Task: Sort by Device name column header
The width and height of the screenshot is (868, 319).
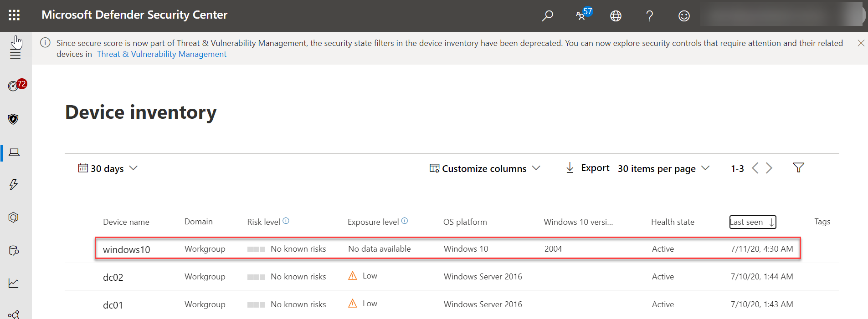Action: 126,222
